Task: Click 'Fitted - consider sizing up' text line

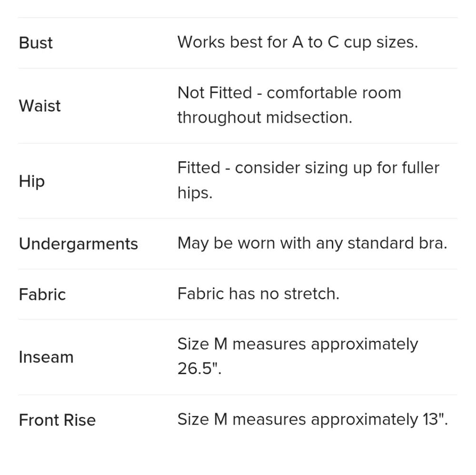Action: [308, 168]
